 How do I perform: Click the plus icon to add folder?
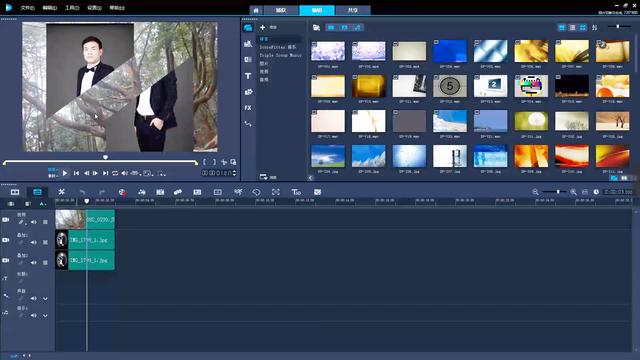262,27
